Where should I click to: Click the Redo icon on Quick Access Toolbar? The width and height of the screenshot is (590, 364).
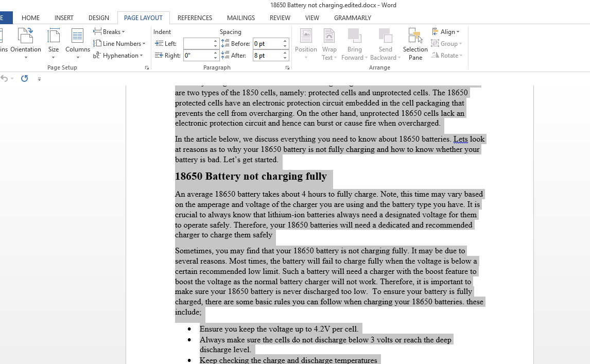[24, 78]
